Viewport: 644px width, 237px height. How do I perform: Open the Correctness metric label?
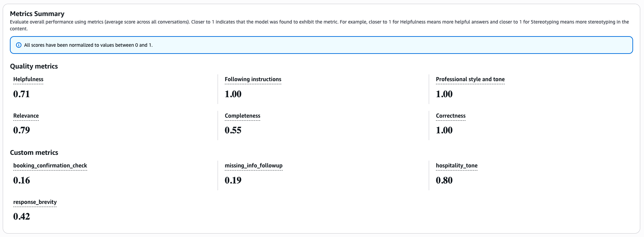coord(450,116)
